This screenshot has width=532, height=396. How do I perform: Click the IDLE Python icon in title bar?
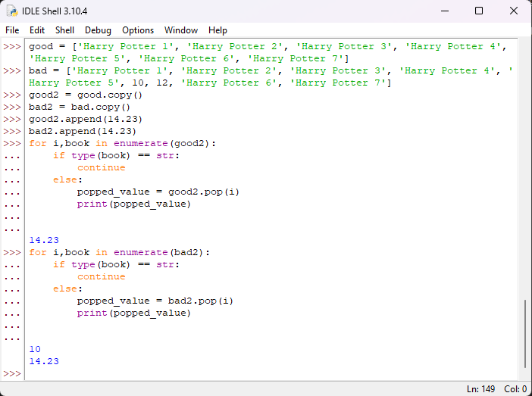(x=12, y=11)
